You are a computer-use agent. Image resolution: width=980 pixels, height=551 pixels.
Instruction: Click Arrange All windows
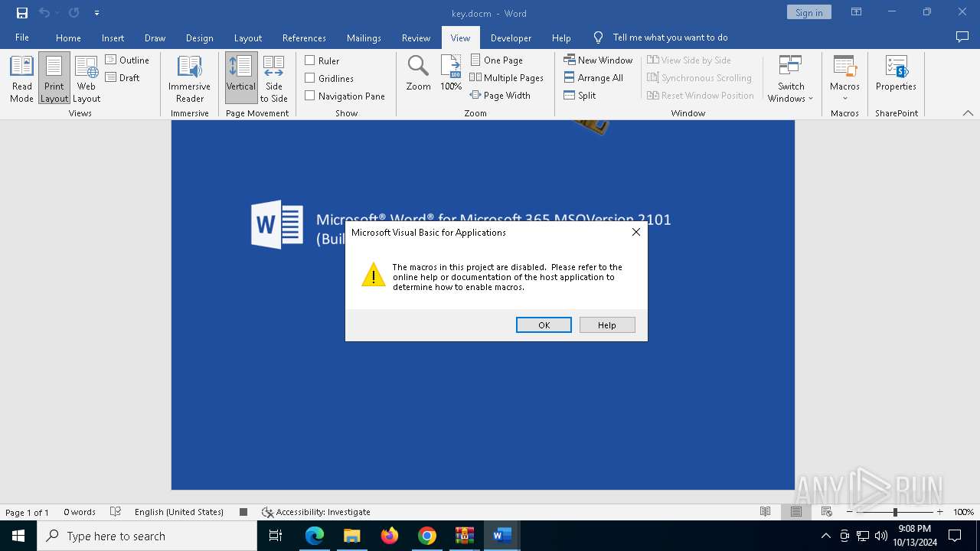593,77
